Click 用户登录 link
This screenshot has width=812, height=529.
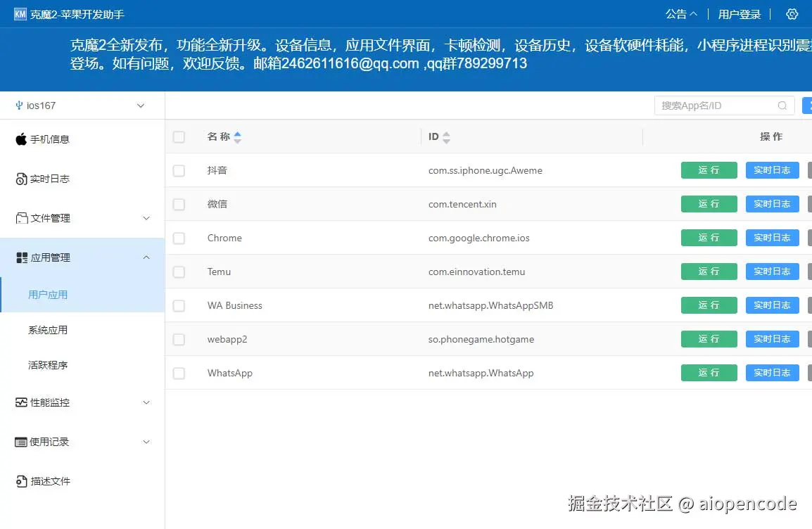pyautogui.click(x=739, y=14)
